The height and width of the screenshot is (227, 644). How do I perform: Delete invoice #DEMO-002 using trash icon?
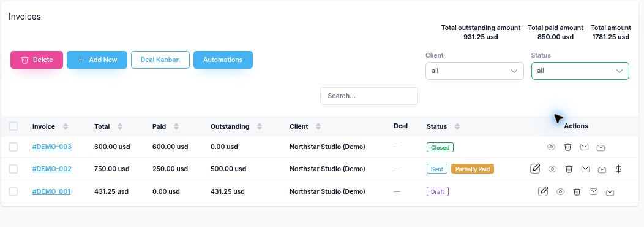coord(569,169)
